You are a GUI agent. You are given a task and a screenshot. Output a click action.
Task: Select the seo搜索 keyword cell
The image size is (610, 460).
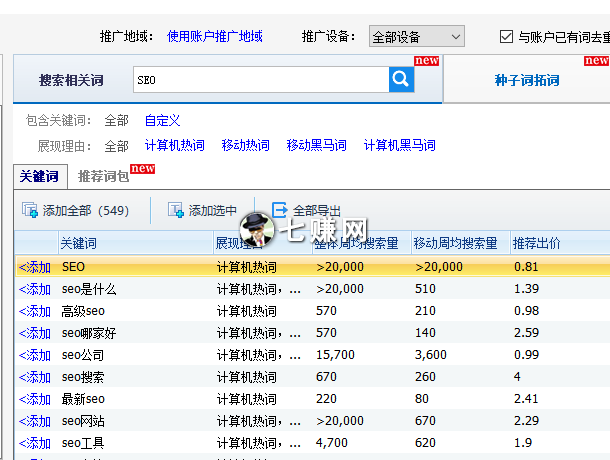[x=83, y=377]
